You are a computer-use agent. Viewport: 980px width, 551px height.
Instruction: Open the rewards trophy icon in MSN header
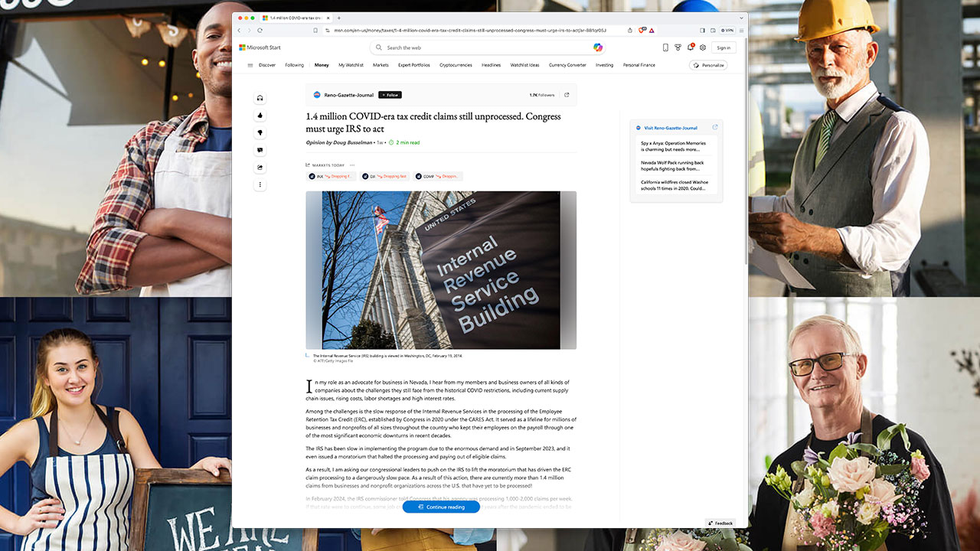point(678,47)
